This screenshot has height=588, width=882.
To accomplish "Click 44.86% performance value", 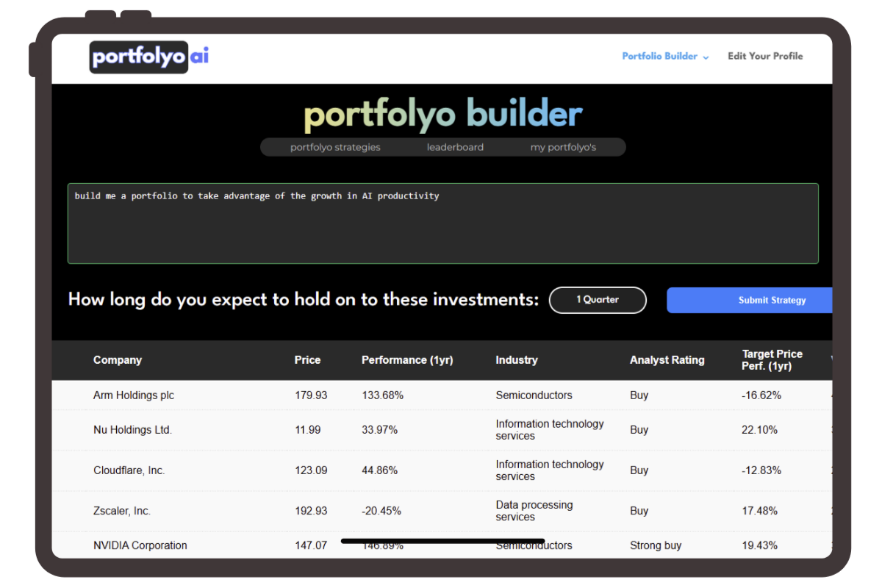I will pyautogui.click(x=379, y=470).
